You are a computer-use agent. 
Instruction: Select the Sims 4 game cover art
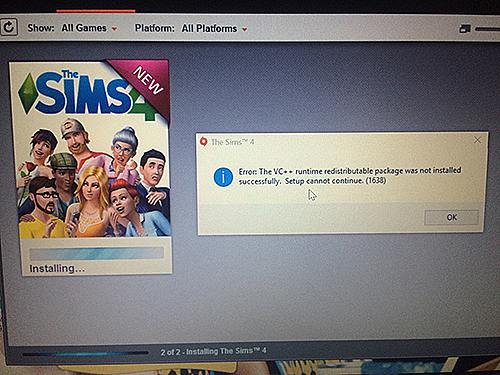pos(90,149)
